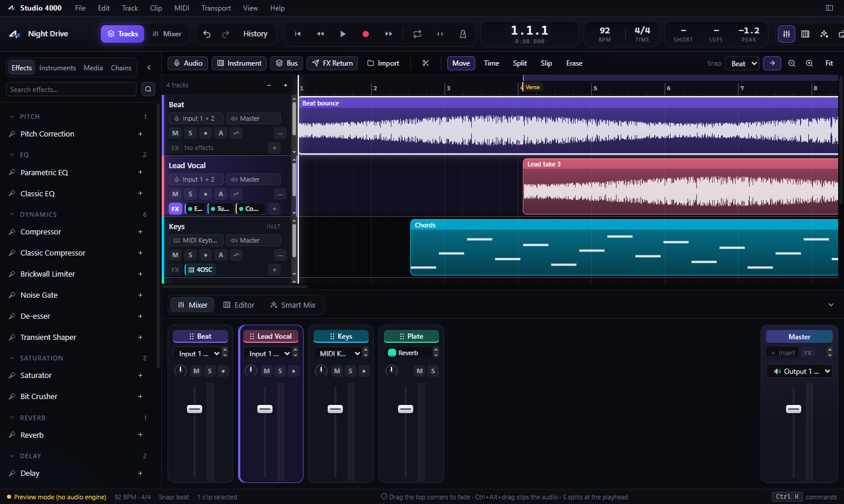The image size is (844, 504).
Task: Open the Beat mixer channel input dropdown
Action: (197, 353)
